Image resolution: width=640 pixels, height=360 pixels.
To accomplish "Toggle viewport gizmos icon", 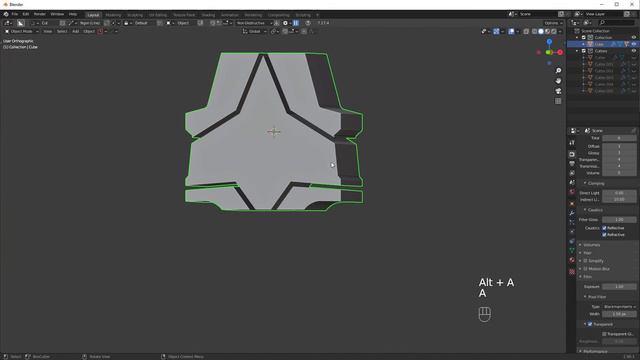I will 496,31.
